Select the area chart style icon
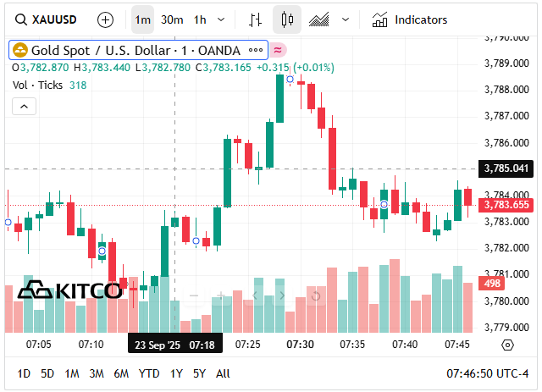 pos(319,19)
